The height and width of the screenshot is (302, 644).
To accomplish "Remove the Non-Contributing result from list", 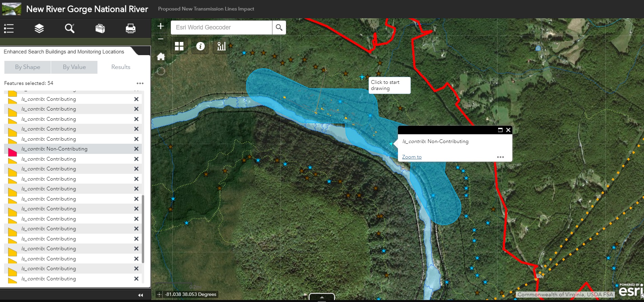I will pos(136,149).
